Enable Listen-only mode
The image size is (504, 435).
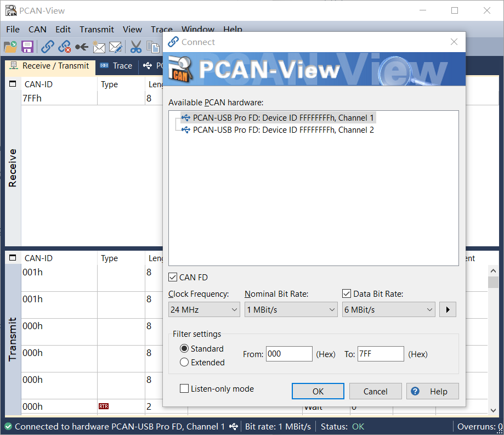coord(184,389)
